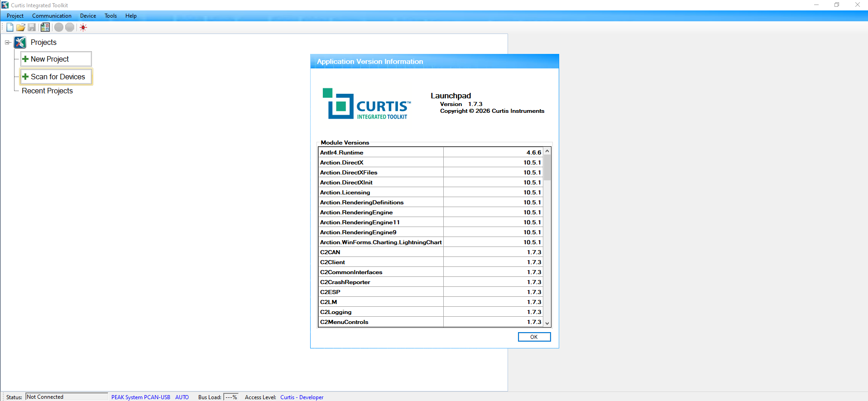Screen dimensions: 868x401
Task: Click the Launchpad heading in the dialog
Action: click(x=451, y=96)
